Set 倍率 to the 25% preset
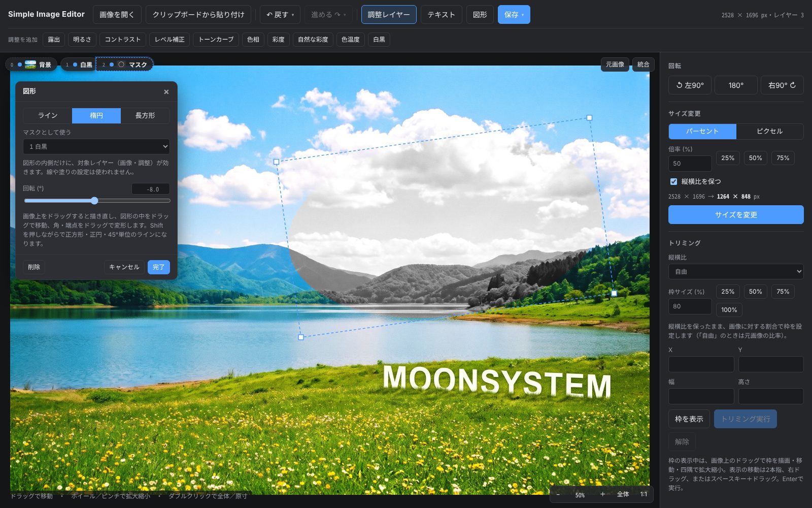The image size is (812, 508). tap(728, 158)
